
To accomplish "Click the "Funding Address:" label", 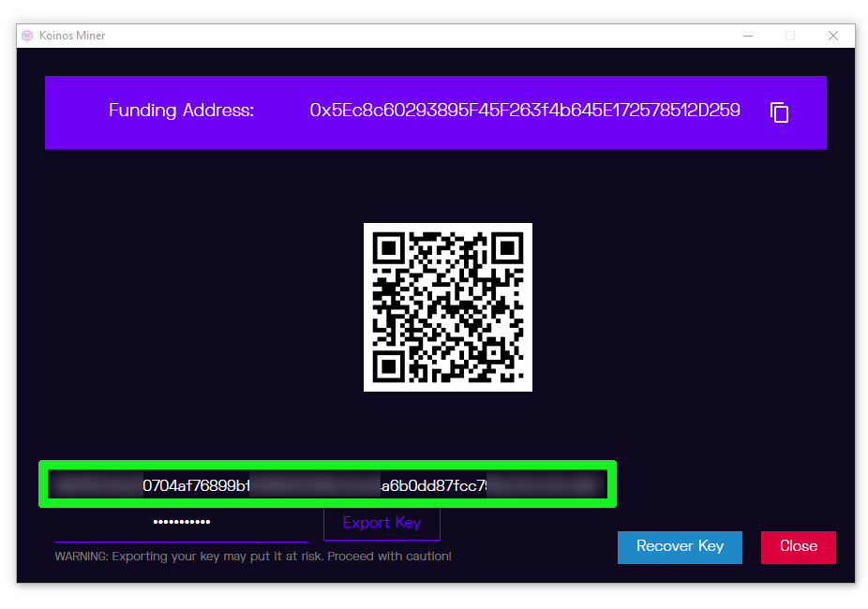I will click(181, 110).
